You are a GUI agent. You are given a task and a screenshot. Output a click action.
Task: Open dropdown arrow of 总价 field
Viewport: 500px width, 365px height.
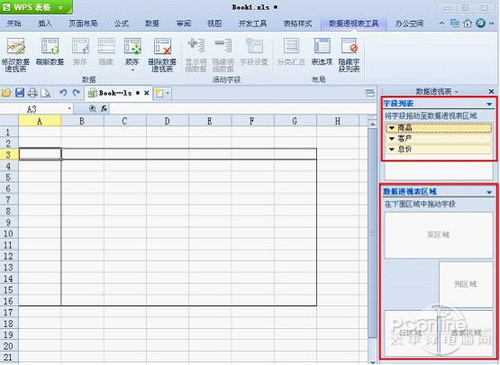(x=392, y=149)
